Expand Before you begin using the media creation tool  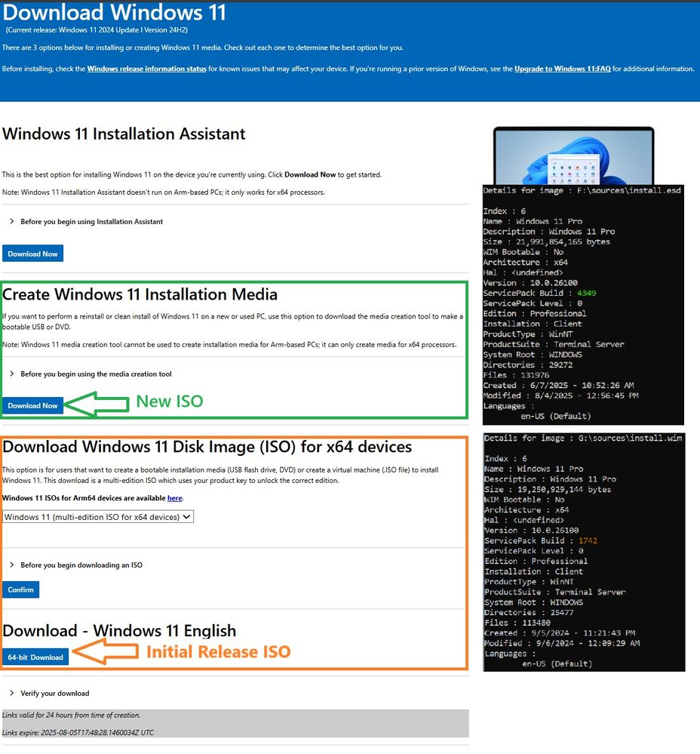click(x=91, y=374)
